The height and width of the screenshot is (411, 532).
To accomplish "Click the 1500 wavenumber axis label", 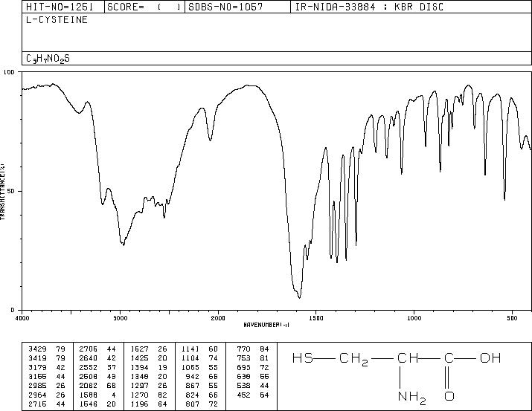I will [x=316, y=318].
